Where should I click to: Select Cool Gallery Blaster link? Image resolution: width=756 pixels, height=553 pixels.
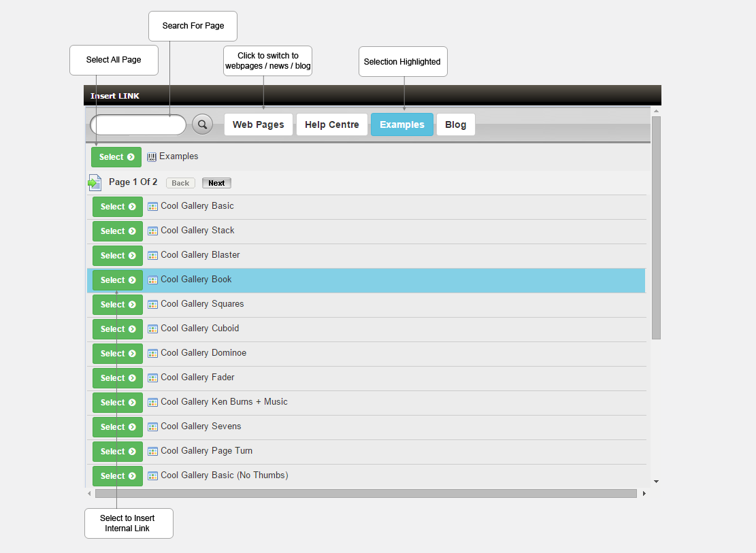coord(118,256)
